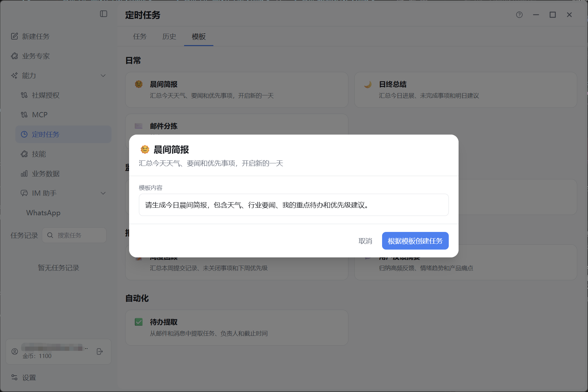Viewport: 588px width, 392px height.
Task: Click 汇总本周提交记录 description text
Action: coord(209,268)
